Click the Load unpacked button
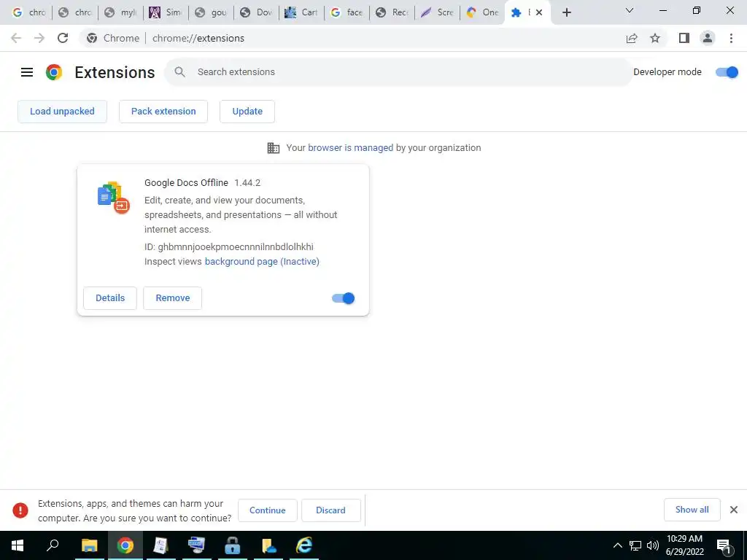The height and width of the screenshot is (560, 747). click(x=63, y=112)
